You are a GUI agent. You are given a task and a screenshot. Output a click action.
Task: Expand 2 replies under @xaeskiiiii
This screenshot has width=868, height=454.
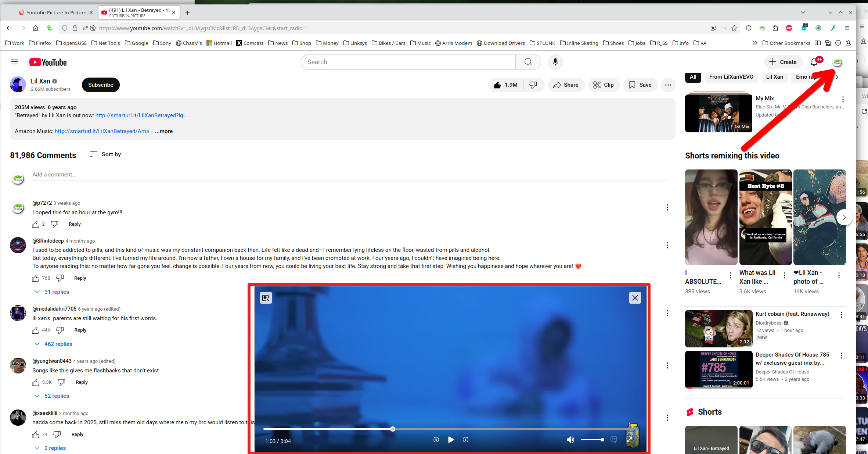(x=50, y=448)
